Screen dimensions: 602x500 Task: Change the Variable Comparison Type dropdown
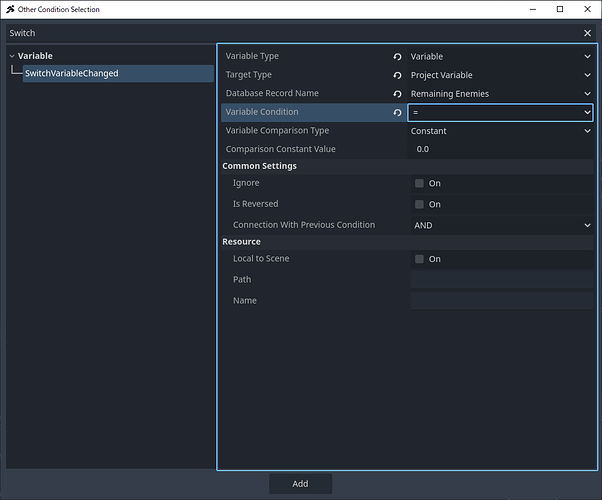pyautogui.click(x=500, y=131)
